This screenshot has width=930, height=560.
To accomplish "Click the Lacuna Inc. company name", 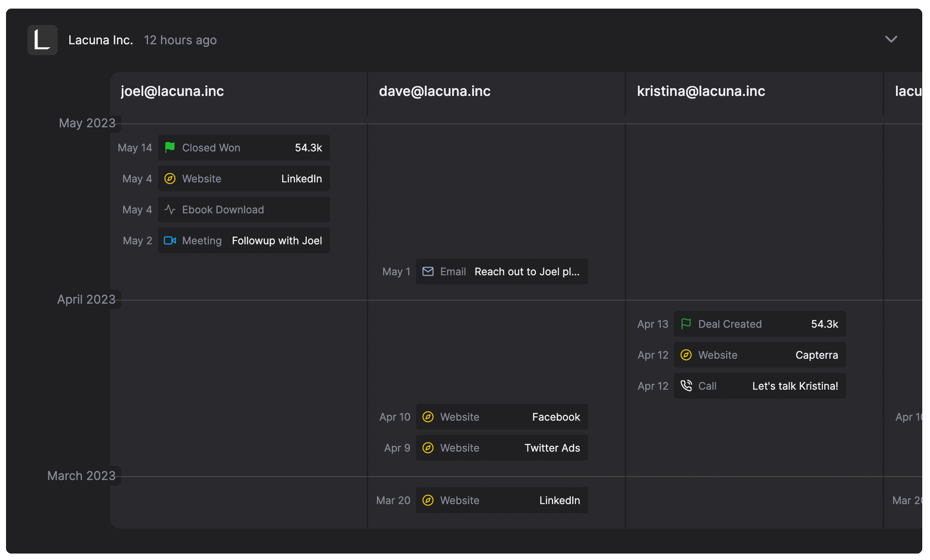I will coord(101,40).
